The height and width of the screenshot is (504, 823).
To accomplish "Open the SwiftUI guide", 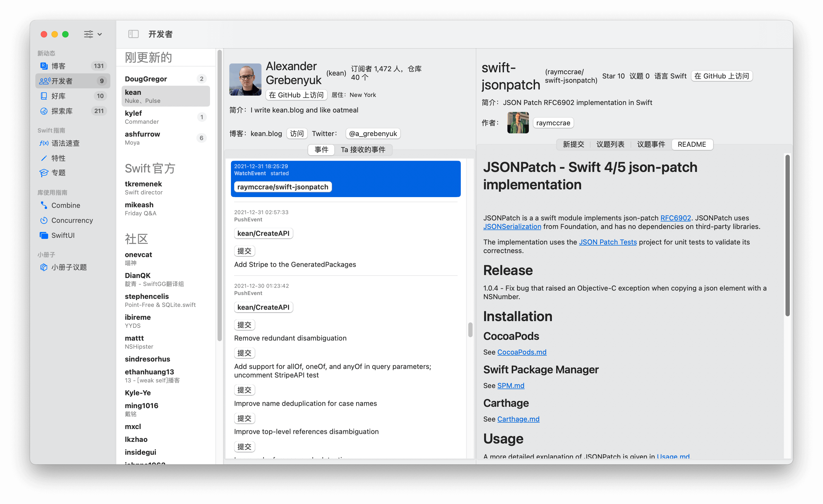I will 73,235.
